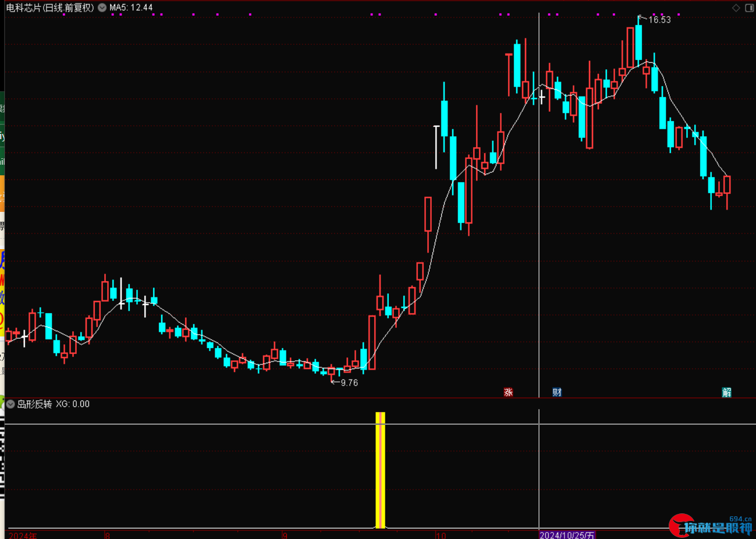Click the blue 财 event marker

[557, 392]
